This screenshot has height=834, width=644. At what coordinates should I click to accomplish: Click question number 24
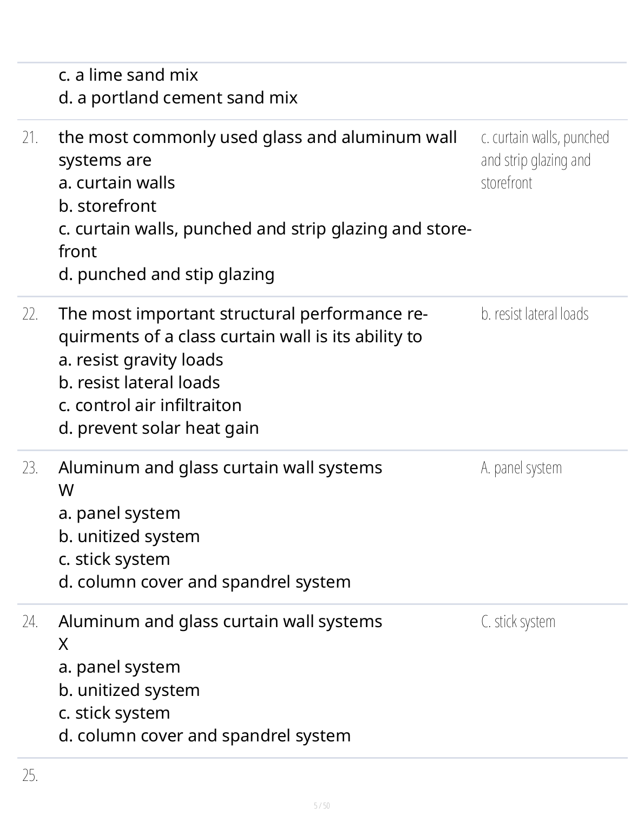[x=30, y=622]
